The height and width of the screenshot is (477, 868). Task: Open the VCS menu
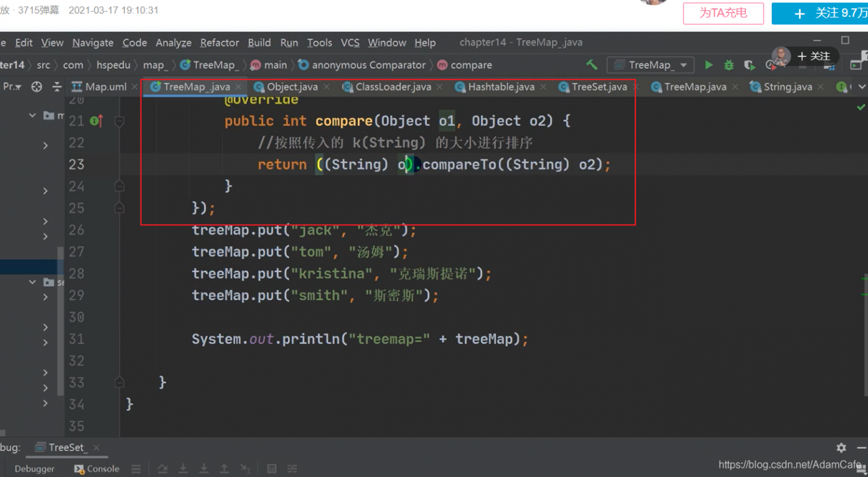click(350, 42)
